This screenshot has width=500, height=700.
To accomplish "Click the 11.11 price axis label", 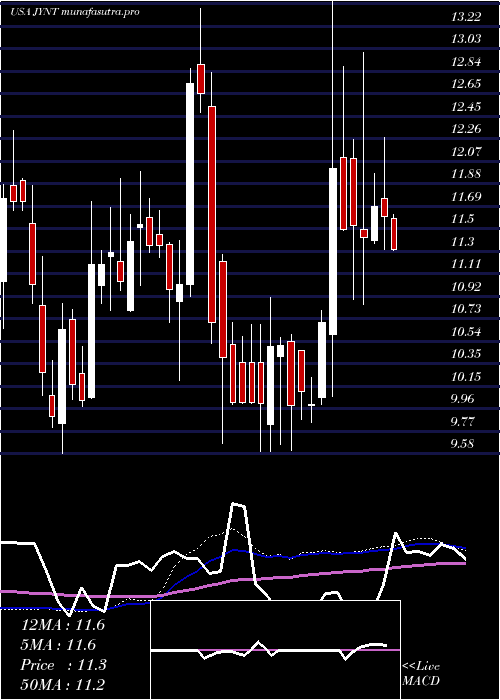I will [466, 264].
